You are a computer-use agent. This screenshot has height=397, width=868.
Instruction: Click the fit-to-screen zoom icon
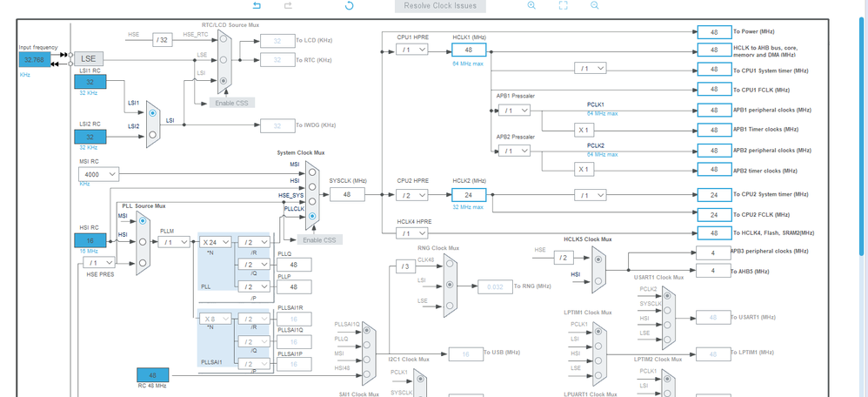click(x=563, y=5)
